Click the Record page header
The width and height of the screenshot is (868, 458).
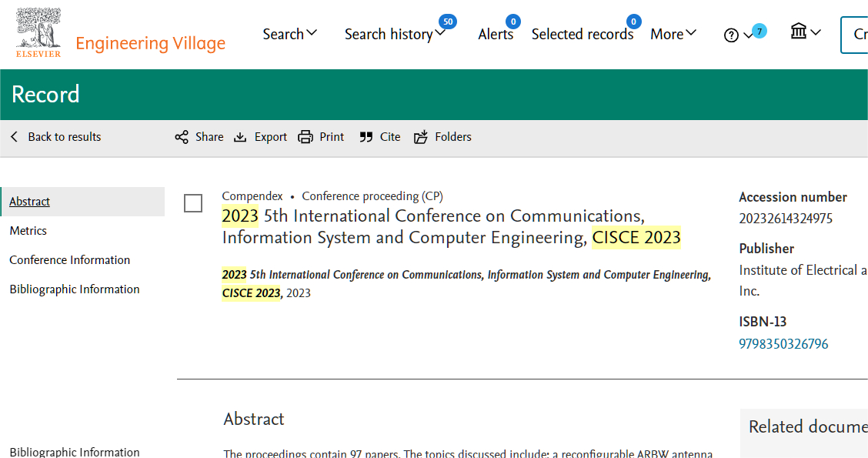pyautogui.click(x=45, y=95)
